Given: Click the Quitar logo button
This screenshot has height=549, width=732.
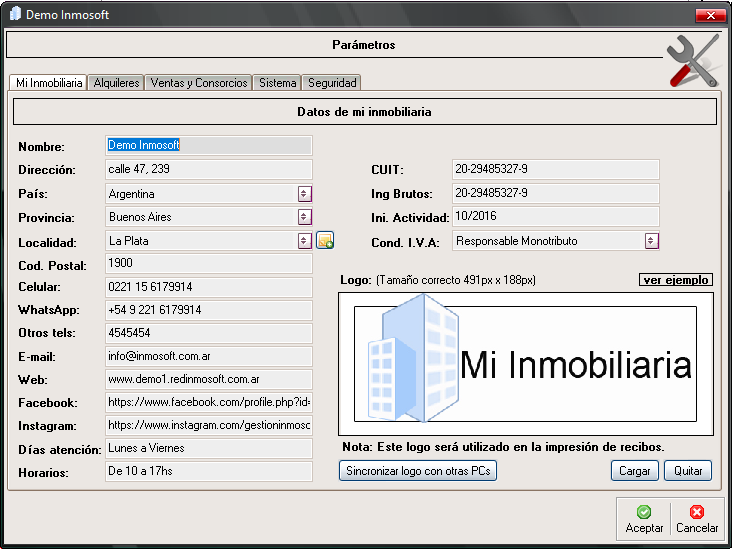Looking at the screenshot, I should click(x=687, y=471).
